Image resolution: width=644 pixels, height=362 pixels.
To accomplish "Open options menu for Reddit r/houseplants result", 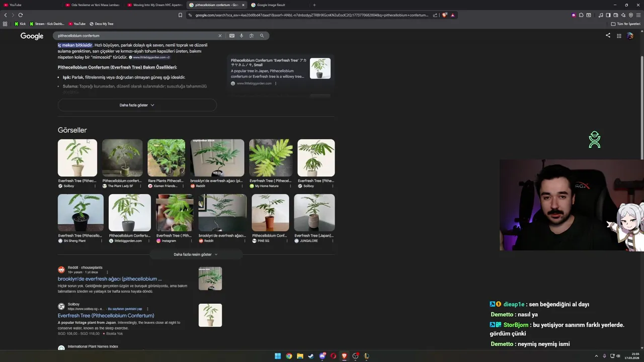I will coord(107,272).
